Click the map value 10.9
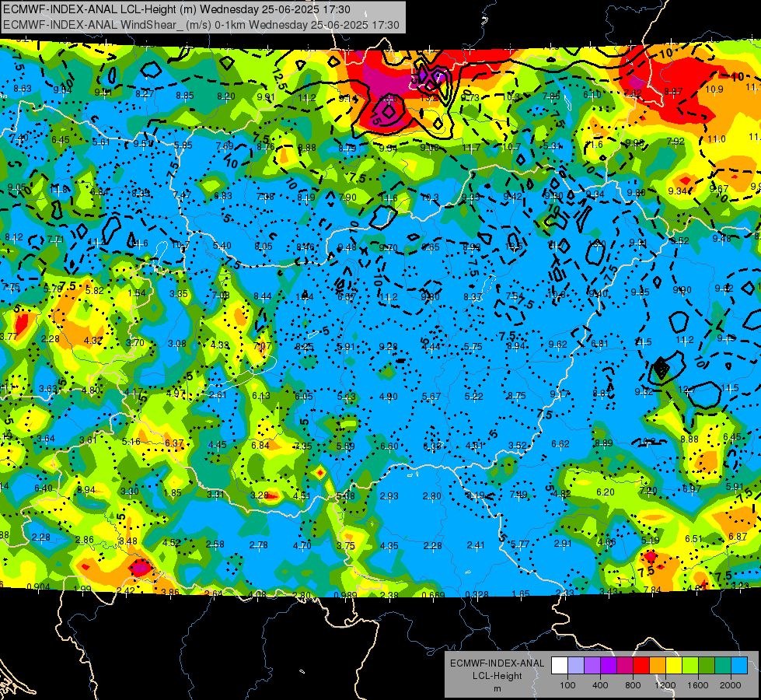 (x=714, y=89)
